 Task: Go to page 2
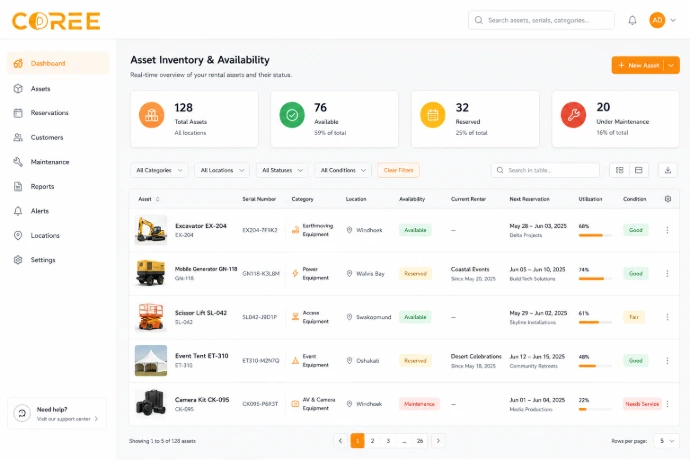coord(372,441)
